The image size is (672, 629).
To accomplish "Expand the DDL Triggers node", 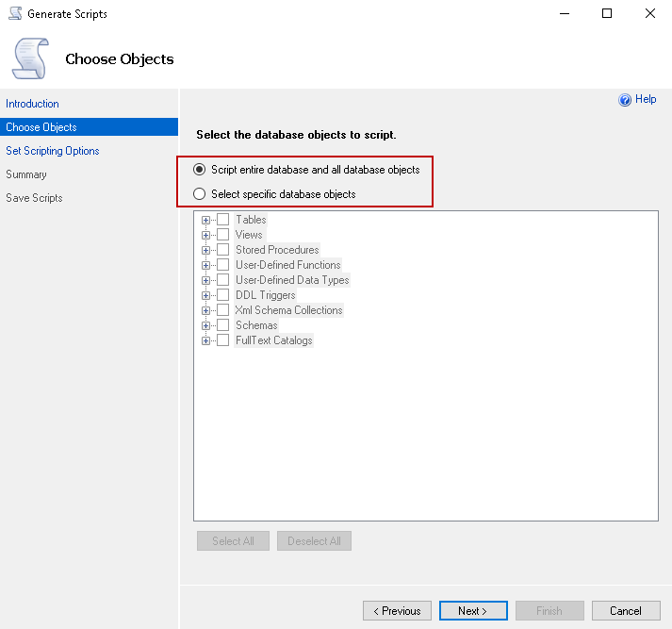I will point(205,295).
